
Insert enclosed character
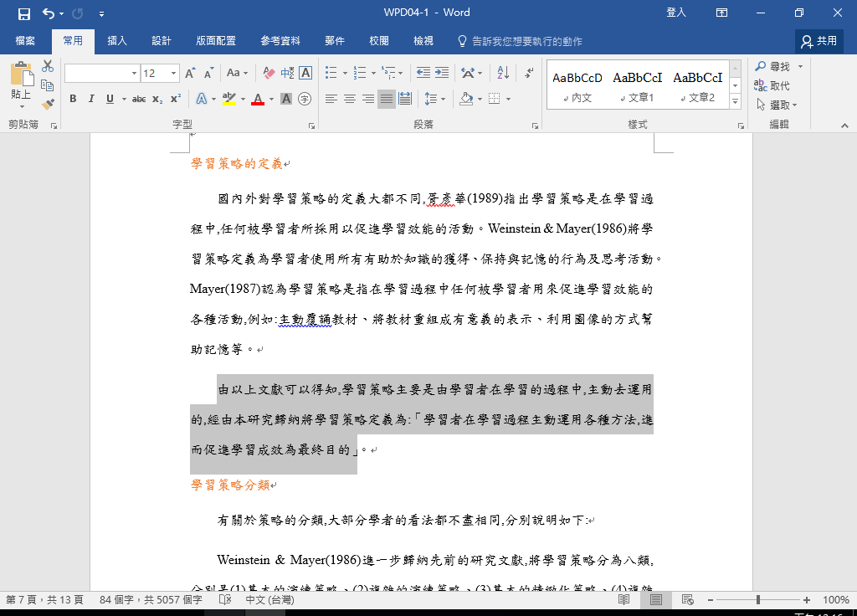[x=305, y=99]
